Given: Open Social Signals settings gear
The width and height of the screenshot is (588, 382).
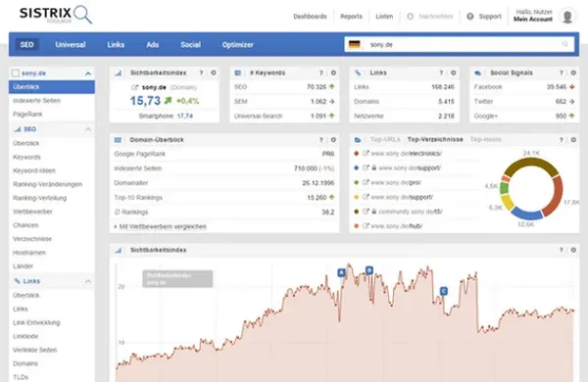Looking at the screenshot, I should point(573,72).
